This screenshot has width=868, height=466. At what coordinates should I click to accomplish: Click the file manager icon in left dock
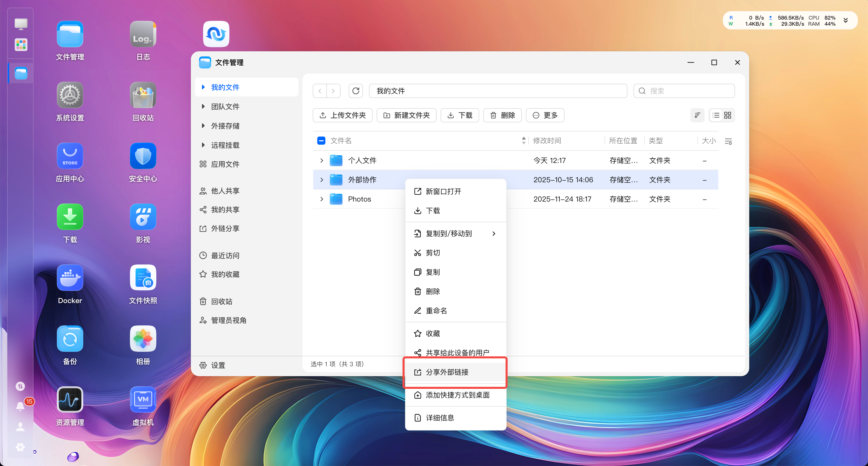[x=21, y=73]
